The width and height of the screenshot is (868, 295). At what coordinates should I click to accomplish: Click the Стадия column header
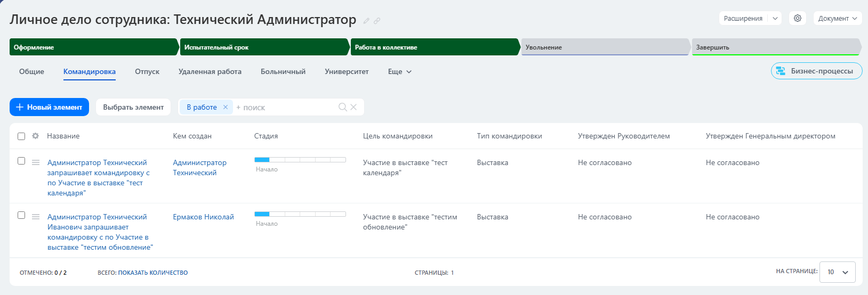pyautogui.click(x=266, y=136)
